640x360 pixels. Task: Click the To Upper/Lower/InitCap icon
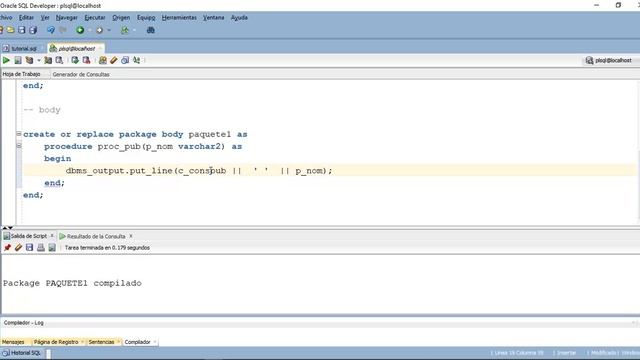click(137, 60)
